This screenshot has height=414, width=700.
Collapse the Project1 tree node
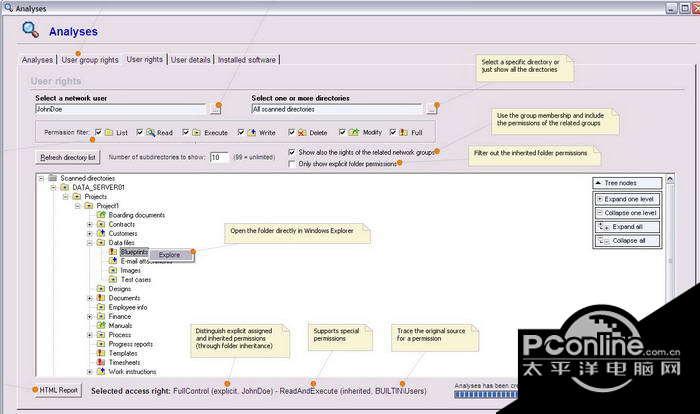tap(77, 206)
